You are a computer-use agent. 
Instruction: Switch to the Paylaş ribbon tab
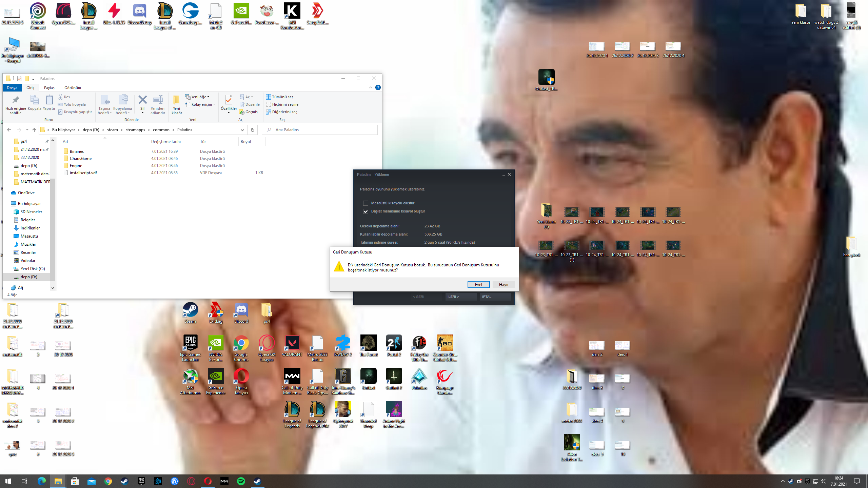click(49, 88)
